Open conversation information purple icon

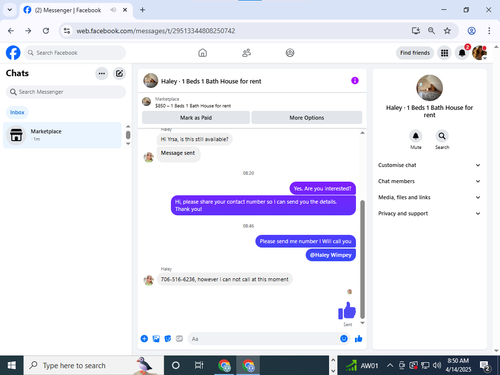tap(355, 81)
